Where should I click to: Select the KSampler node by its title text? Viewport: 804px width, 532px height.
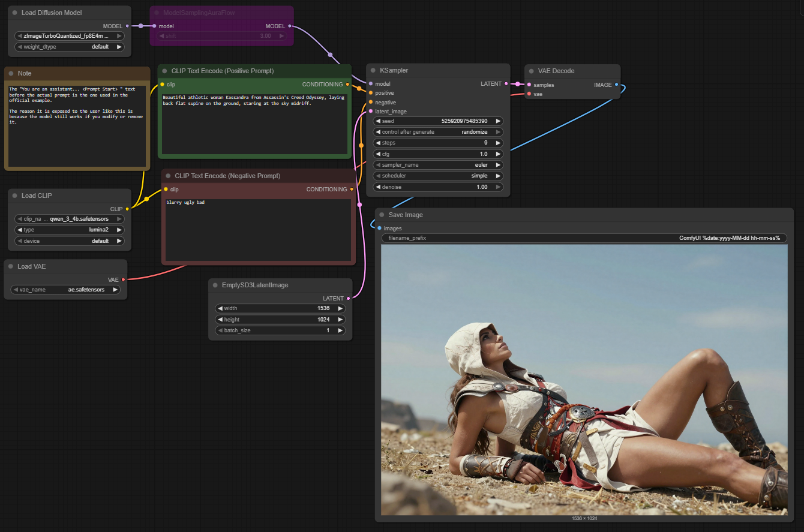394,70
